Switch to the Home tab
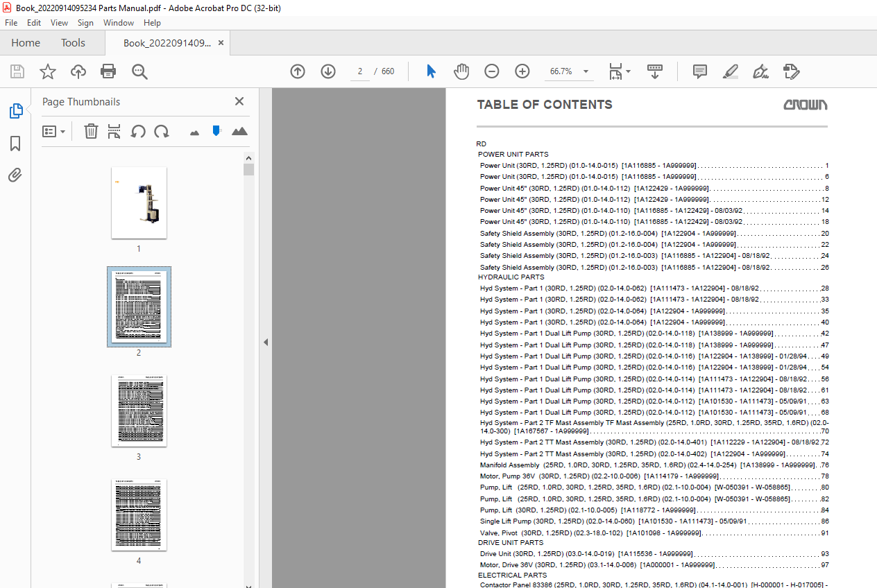 (x=26, y=43)
